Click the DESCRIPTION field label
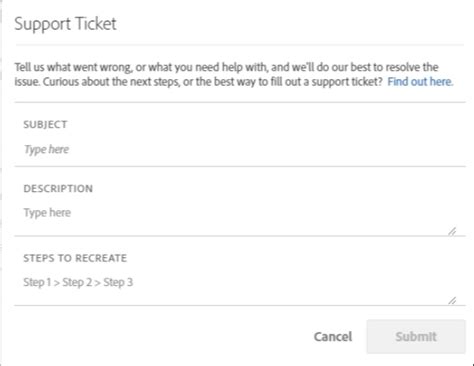The width and height of the screenshot is (474, 366). [x=58, y=189]
